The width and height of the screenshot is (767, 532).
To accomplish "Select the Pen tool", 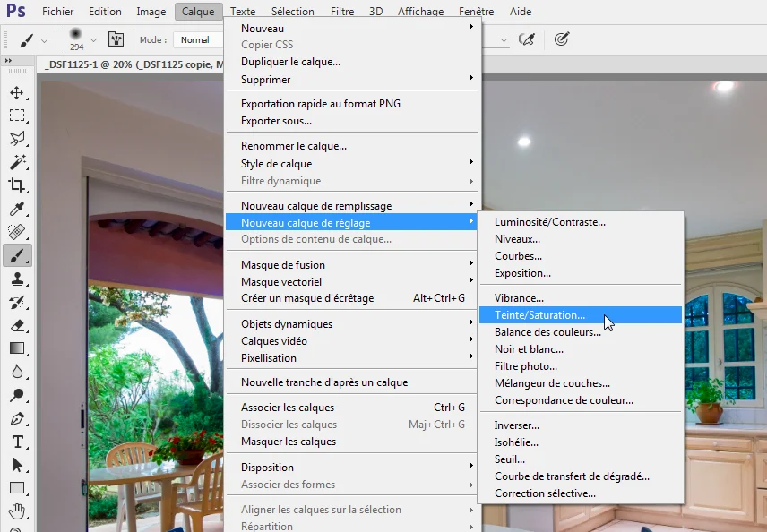I will coord(17,418).
